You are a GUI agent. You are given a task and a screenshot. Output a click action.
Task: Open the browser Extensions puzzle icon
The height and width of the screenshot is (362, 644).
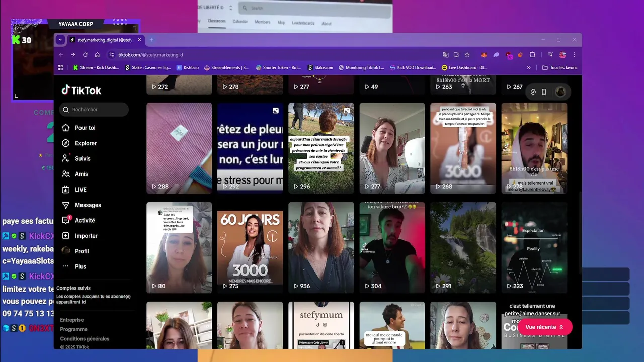(532, 55)
